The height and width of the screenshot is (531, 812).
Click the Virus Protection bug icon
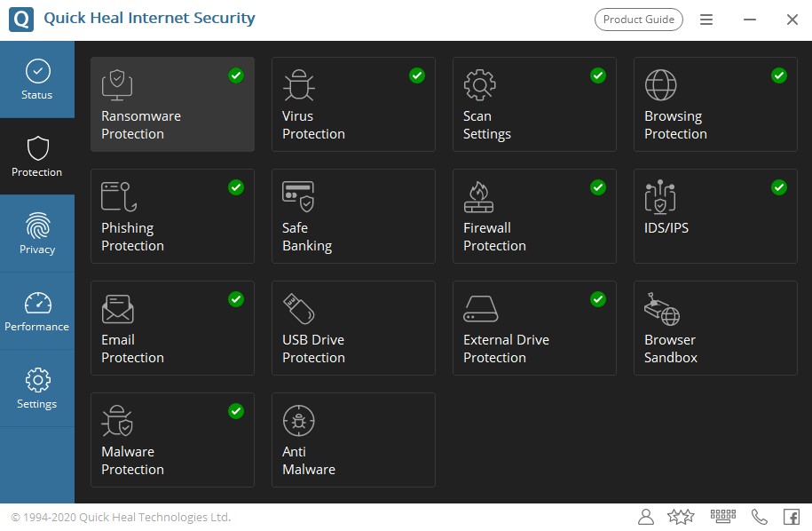point(298,85)
